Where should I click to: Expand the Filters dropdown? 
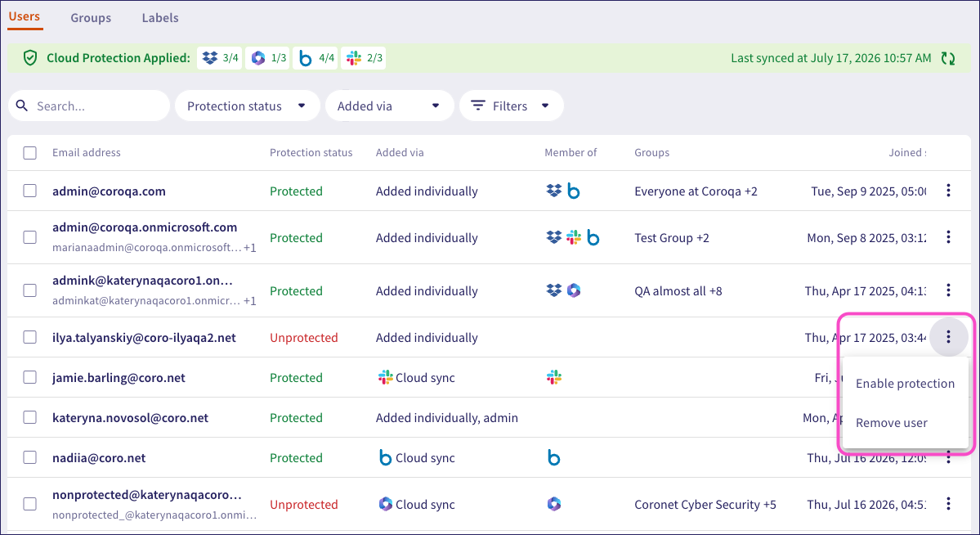tap(511, 106)
